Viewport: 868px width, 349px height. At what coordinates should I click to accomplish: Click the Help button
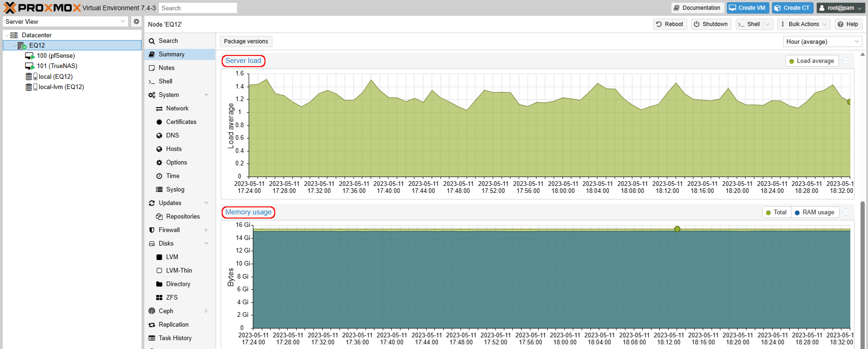848,24
